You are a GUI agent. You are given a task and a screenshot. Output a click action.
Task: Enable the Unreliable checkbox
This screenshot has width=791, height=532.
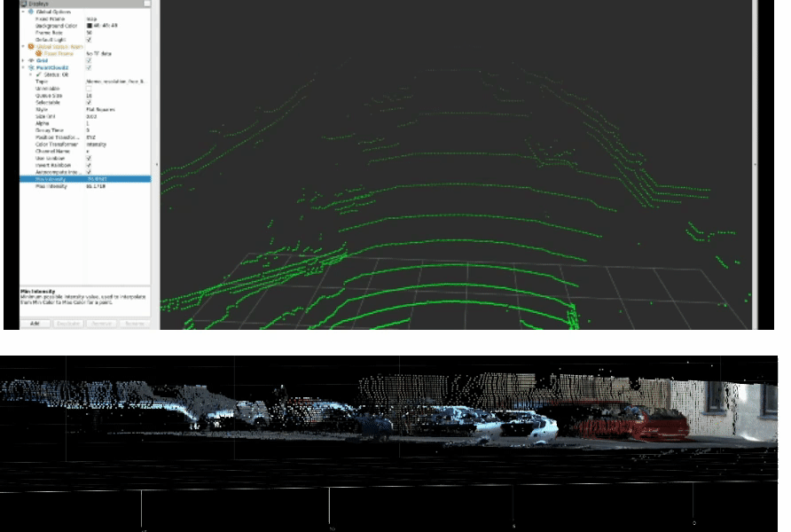coord(89,89)
